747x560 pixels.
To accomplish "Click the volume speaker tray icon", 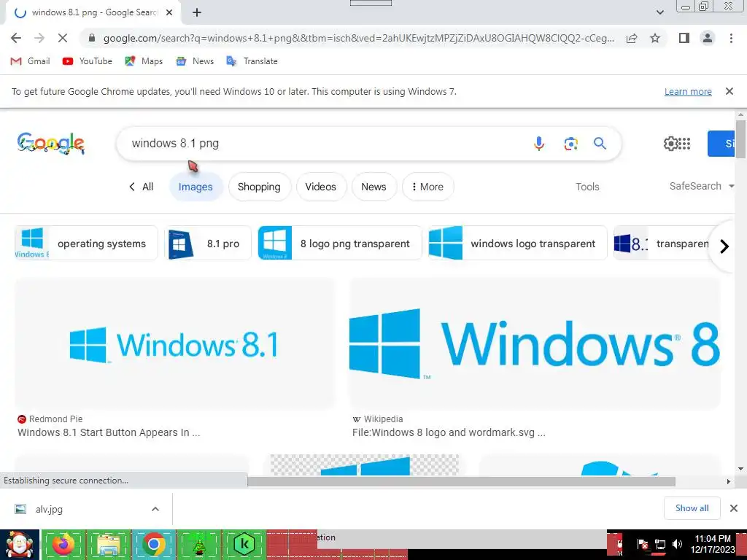I will click(677, 544).
